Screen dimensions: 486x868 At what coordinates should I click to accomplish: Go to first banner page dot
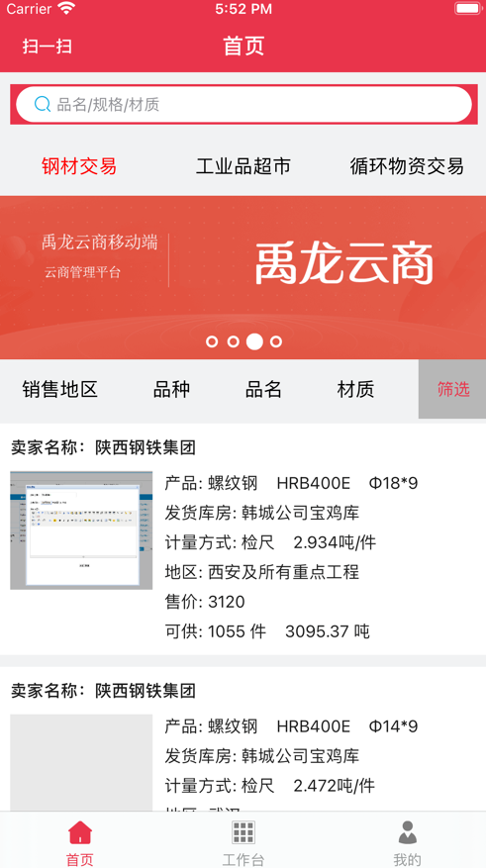pyautogui.click(x=212, y=341)
